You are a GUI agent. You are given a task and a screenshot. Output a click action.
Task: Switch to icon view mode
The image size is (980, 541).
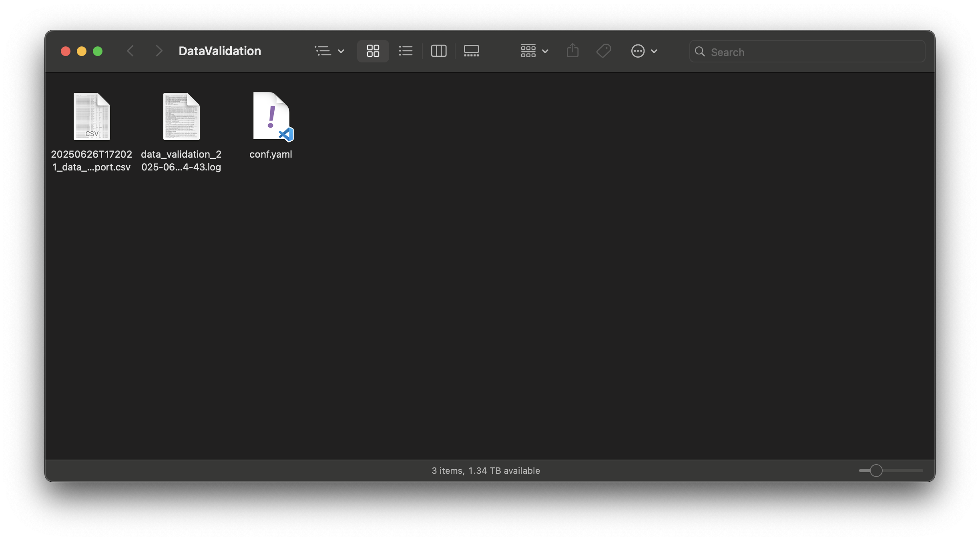pos(373,51)
